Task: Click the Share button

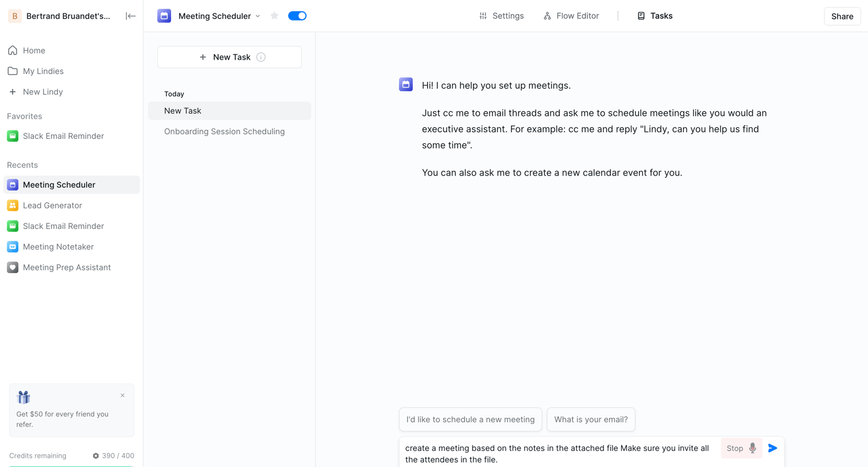Action: coord(842,16)
